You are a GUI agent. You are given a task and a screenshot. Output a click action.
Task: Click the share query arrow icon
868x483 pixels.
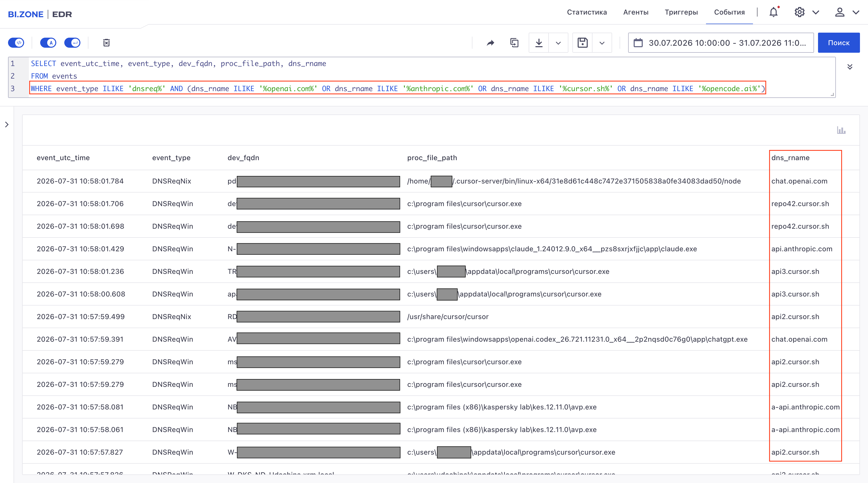point(491,43)
